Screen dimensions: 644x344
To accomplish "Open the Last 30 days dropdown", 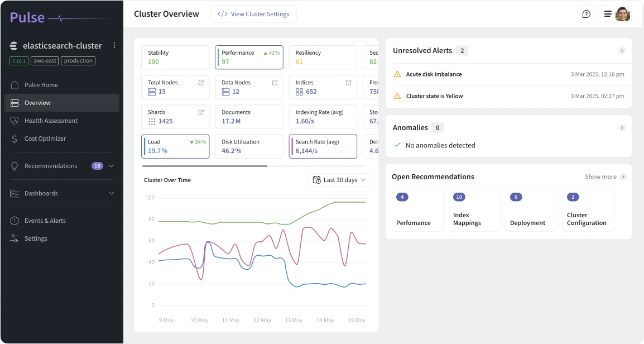I will click(x=339, y=180).
